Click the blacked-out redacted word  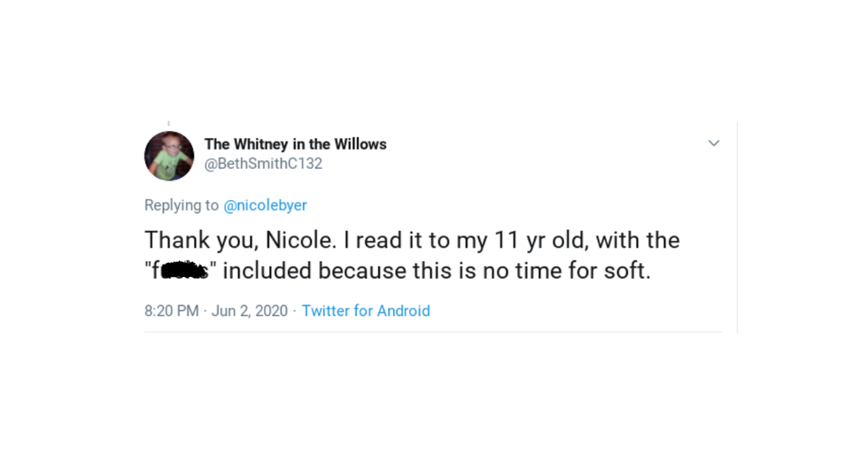click(x=182, y=271)
